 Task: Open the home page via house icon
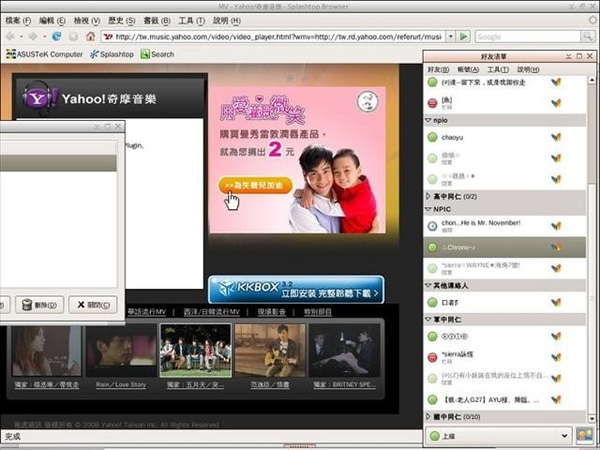(x=90, y=36)
